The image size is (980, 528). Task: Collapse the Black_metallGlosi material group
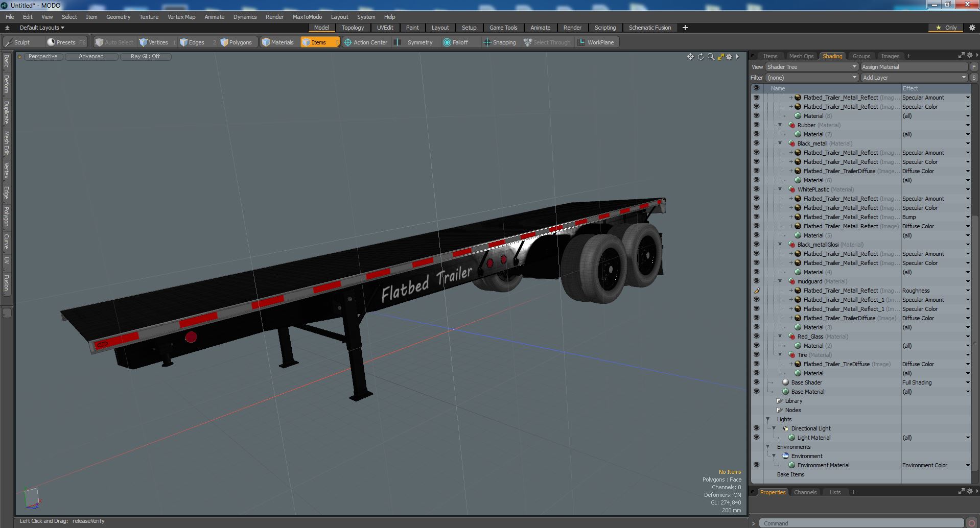(x=780, y=245)
